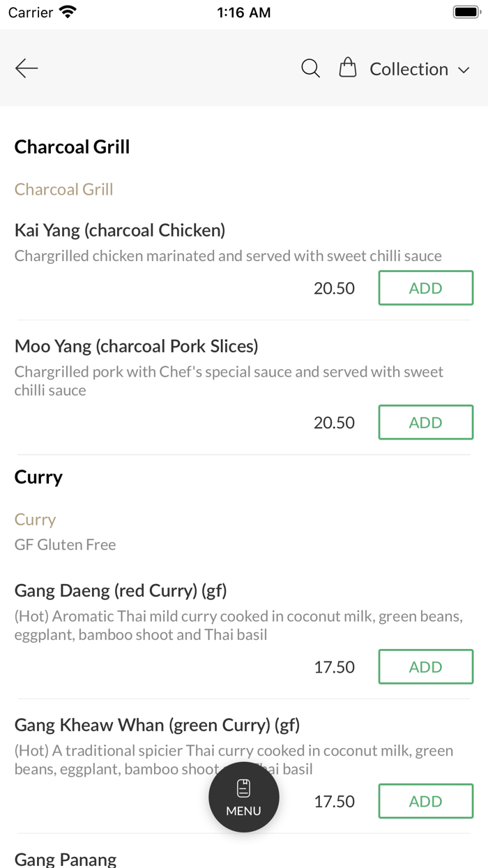Open Kai Yang (charcoal Chicken) item
This screenshot has height=868, width=488.
tap(120, 230)
